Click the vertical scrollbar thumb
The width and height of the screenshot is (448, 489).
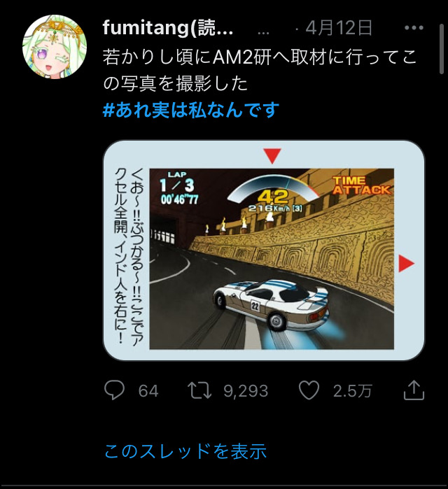442,49
